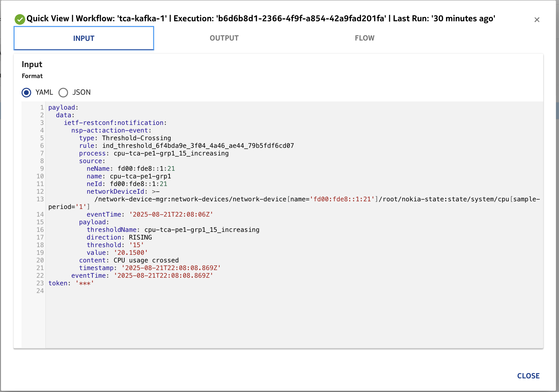This screenshot has width=559, height=392.
Task: Place cursor on the token '***' line
Action: [x=71, y=283]
